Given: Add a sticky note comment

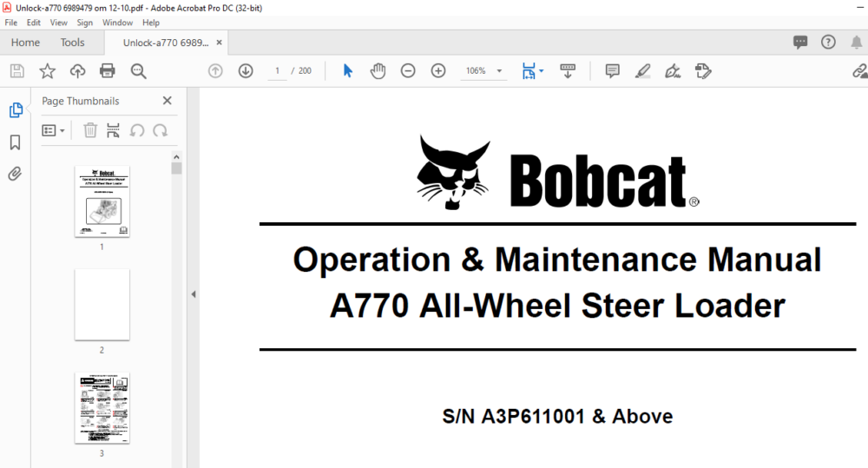Looking at the screenshot, I should [x=612, y=71].
